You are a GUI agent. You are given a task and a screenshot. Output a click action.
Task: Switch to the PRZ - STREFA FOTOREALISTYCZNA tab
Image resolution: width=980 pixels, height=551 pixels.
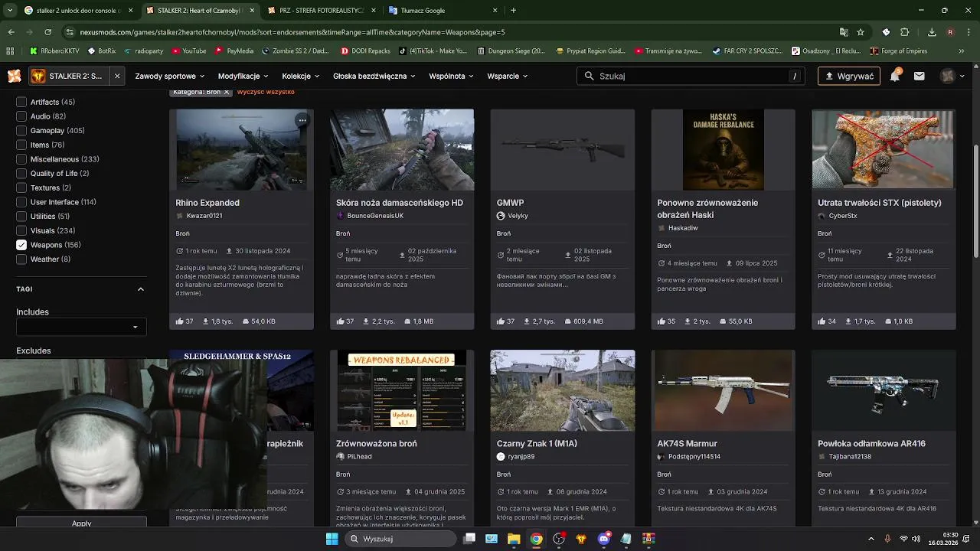click(321, 11)
